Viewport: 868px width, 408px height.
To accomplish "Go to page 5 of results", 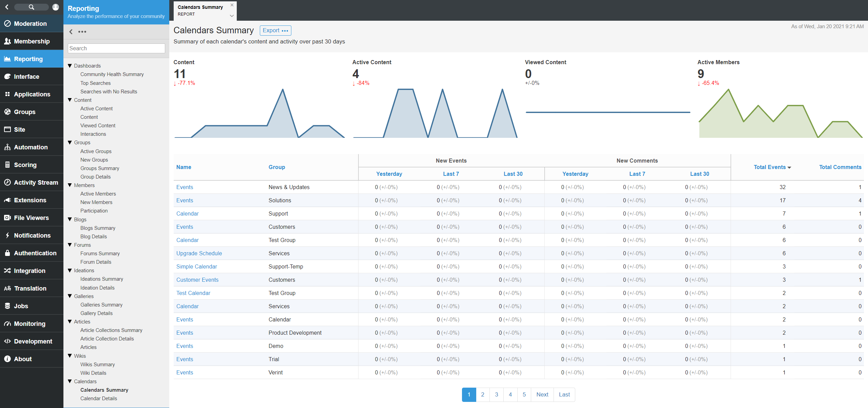I will click(524, 394).
